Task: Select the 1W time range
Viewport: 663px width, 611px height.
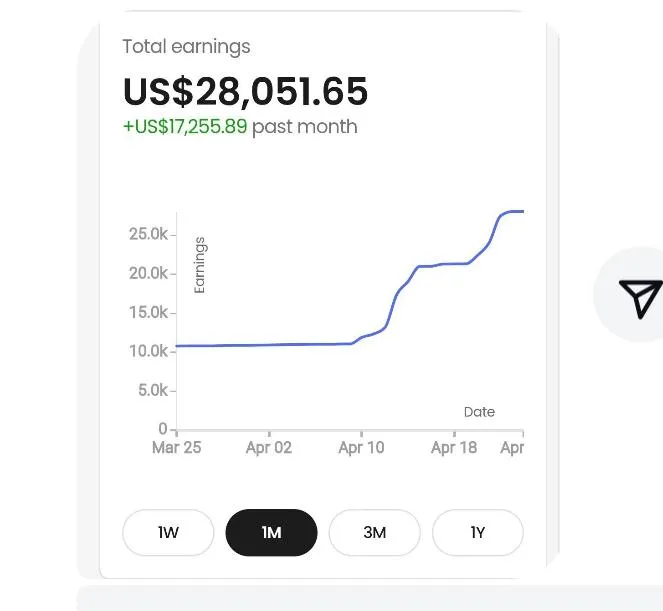Action: pyautogui.click(x=168, y=532)
